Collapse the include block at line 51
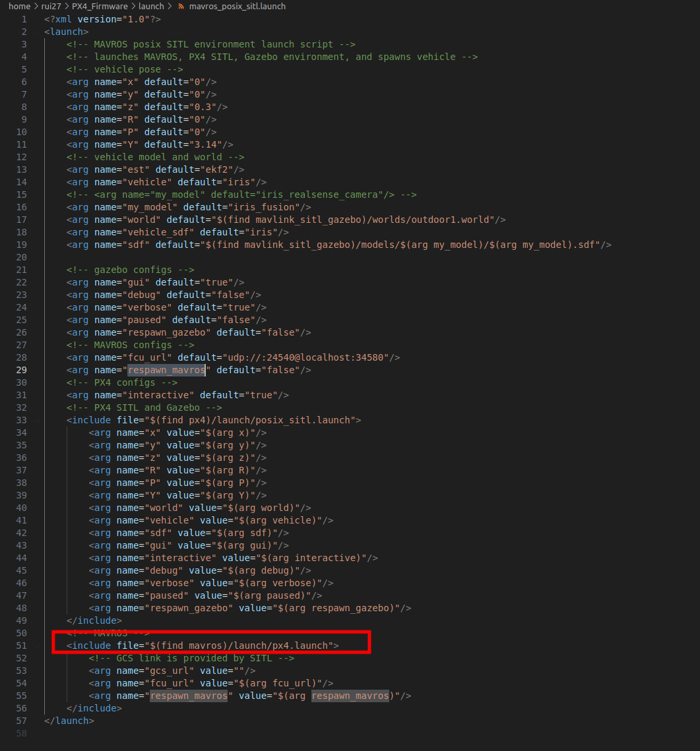The image size is (700, 751). click(x=37, y=646)
